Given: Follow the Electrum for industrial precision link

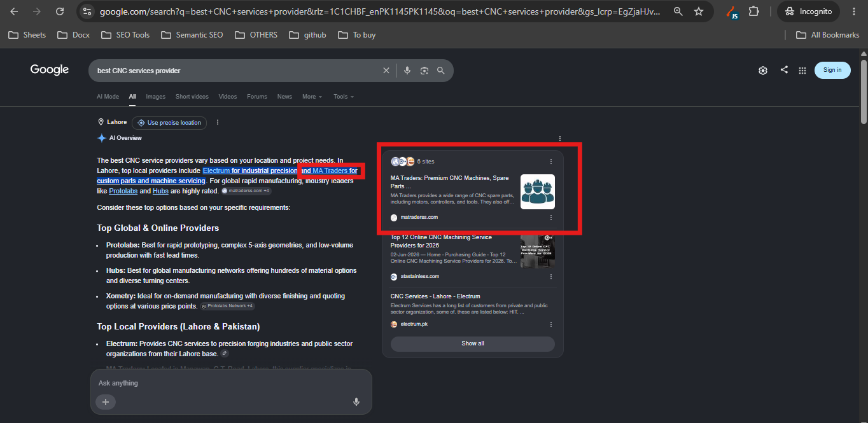Looking at the screenshot, I should click(x=250, y=170).
